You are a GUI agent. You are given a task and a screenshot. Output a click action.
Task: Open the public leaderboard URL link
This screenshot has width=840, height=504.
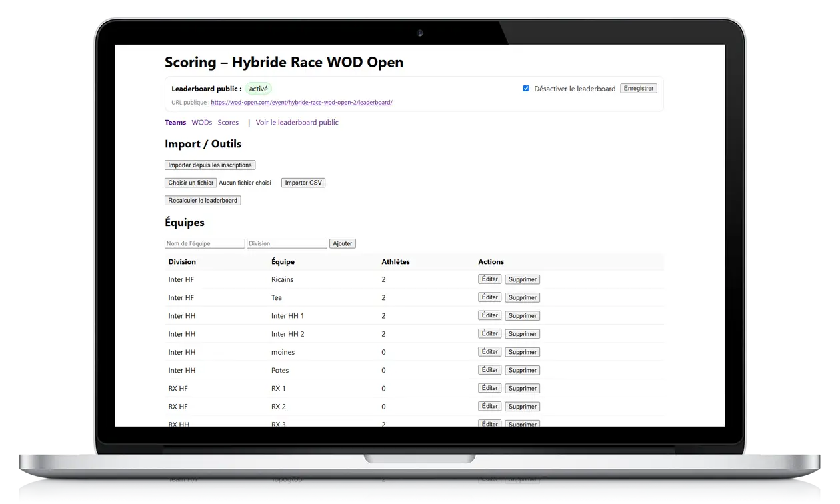301,103
